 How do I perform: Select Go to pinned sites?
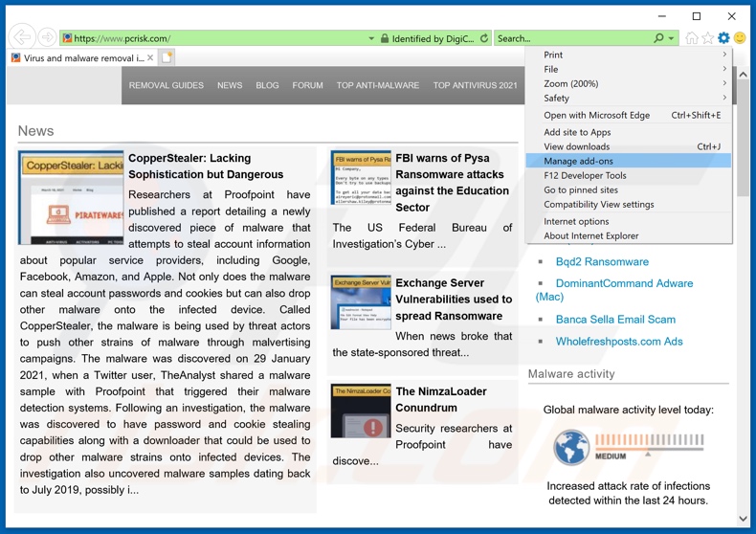pos(629,189)
